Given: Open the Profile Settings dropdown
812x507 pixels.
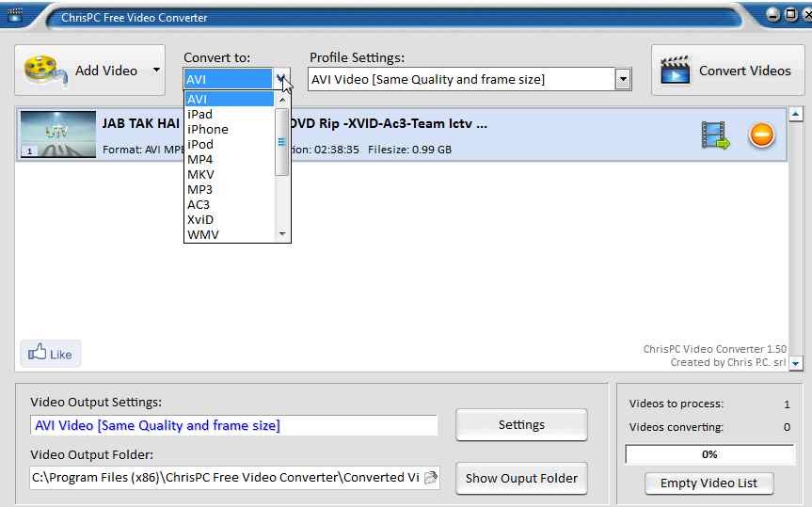Looking at the screenshot, I should [622, 80].
